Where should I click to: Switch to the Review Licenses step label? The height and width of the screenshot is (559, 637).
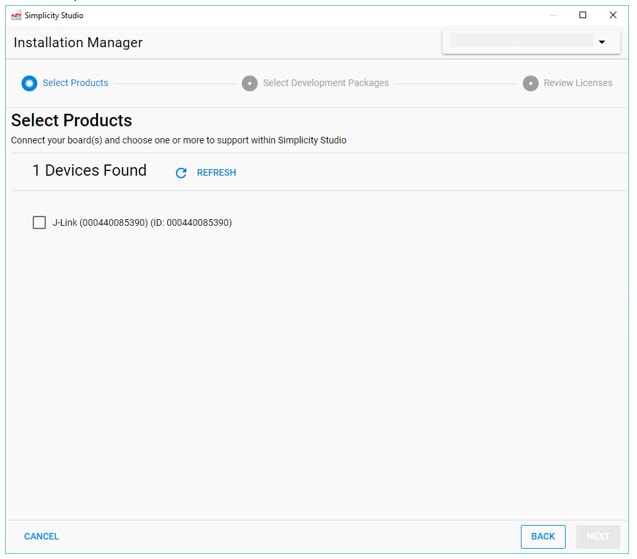coord(577,83)
